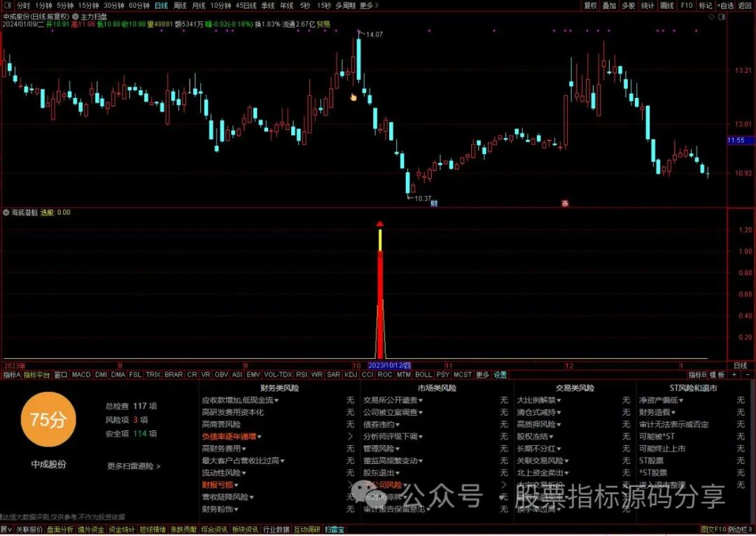The width and height of the screenshot is (756, 536).
Task: Toggle the 海底潜艇 indicator circle icon
Action: (6, 213)
